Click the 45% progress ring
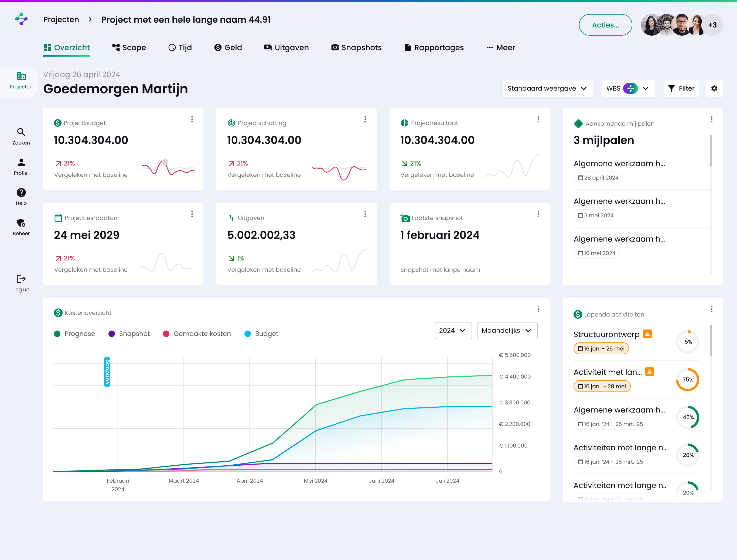 (688, 417)
